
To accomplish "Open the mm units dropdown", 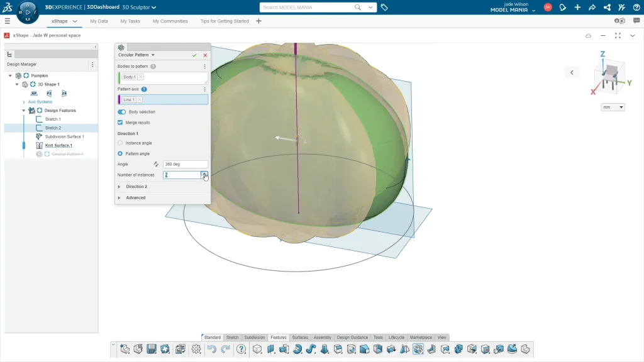I will click(613, 107).
